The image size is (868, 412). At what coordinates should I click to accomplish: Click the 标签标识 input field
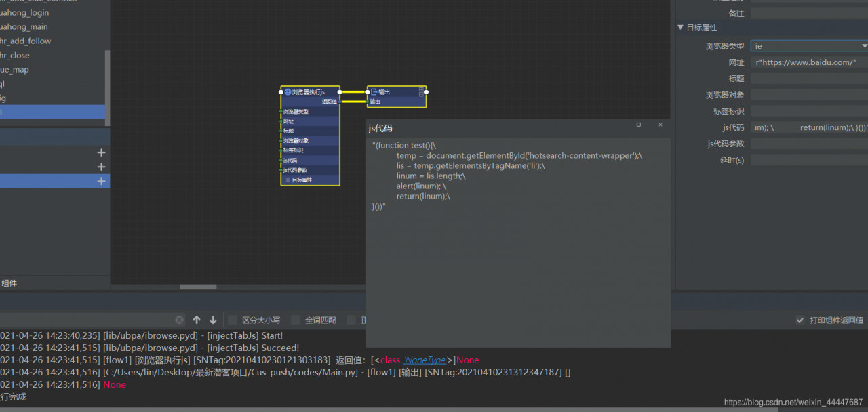click(x=809, y=111)
